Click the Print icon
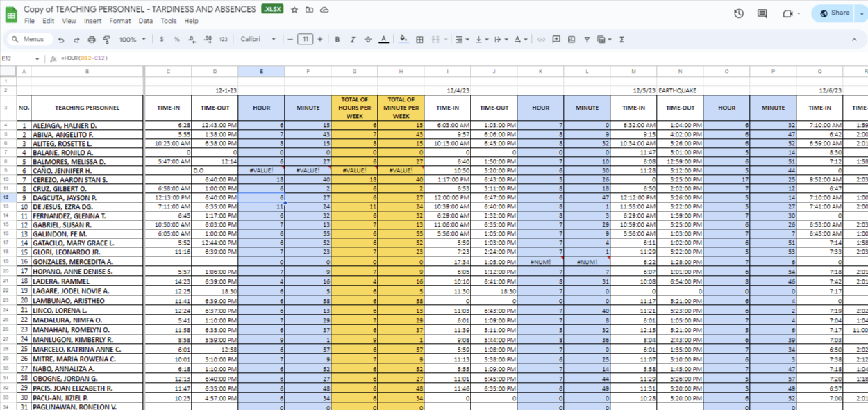This screenshot has height=410, width=868. 92,40
